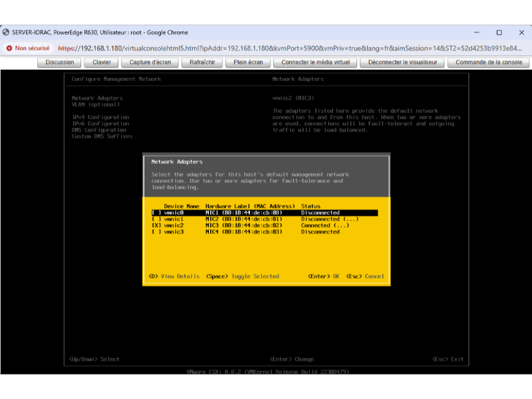
Task: Toggle the vmnic1 adapter checkbox
Action: click(x=157, y=219)
